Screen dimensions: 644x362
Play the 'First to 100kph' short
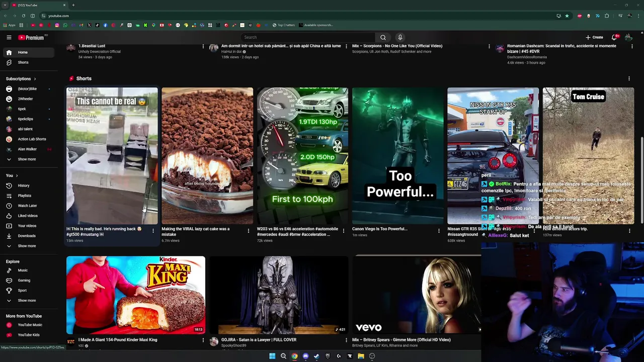pyautogui.click(x=302, y=156)
